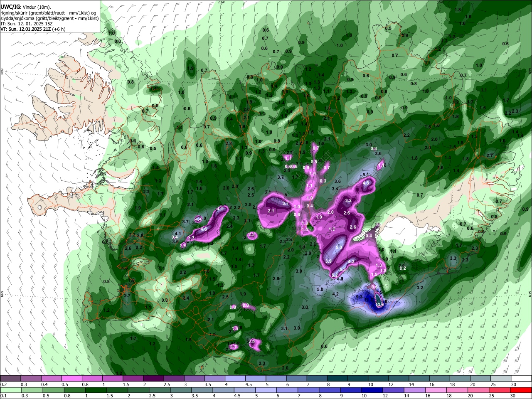This screenshot has height=399, width=532.
Task: Click the pale lavender swatch between 4 and 4.5, upper legend row
Action: point(235,379)
